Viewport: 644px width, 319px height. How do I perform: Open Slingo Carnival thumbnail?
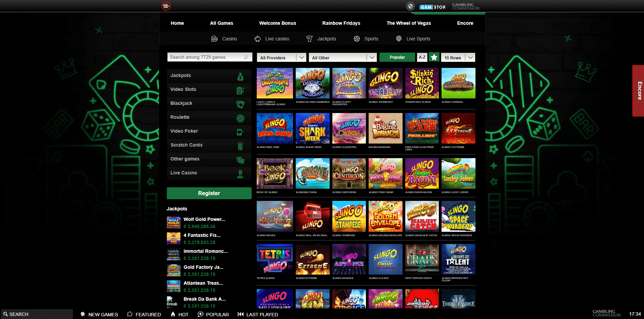tap(458, 83)
